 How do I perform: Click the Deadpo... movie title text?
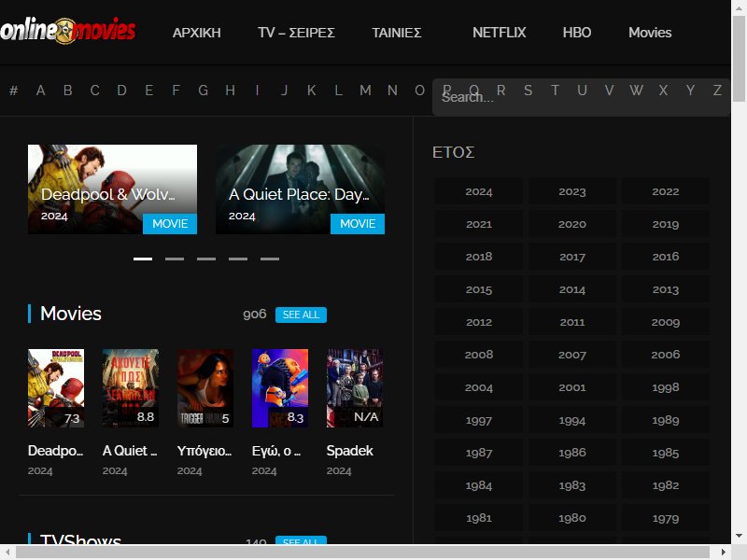coord(55,451)
